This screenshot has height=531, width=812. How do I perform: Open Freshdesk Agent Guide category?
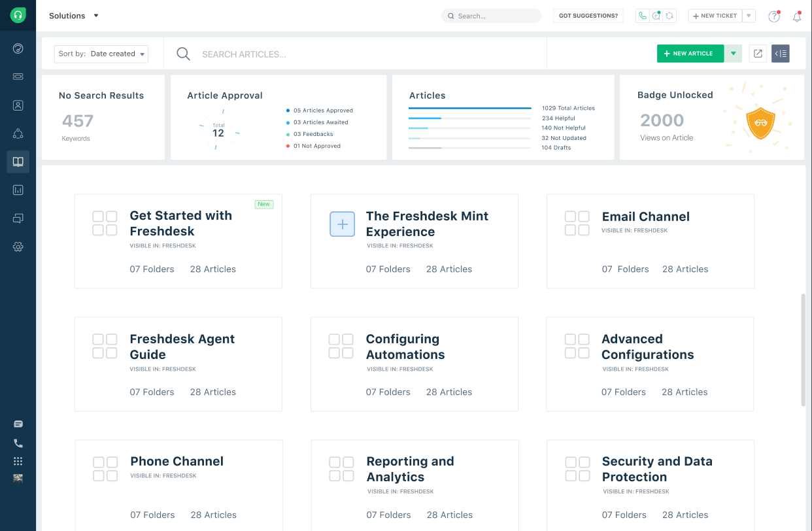(178, 364)
